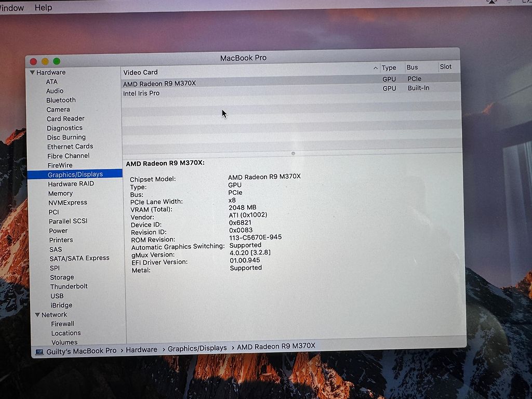Select Audio in sidebar
This screenshot has width=532, height=399.
(55, 91)
